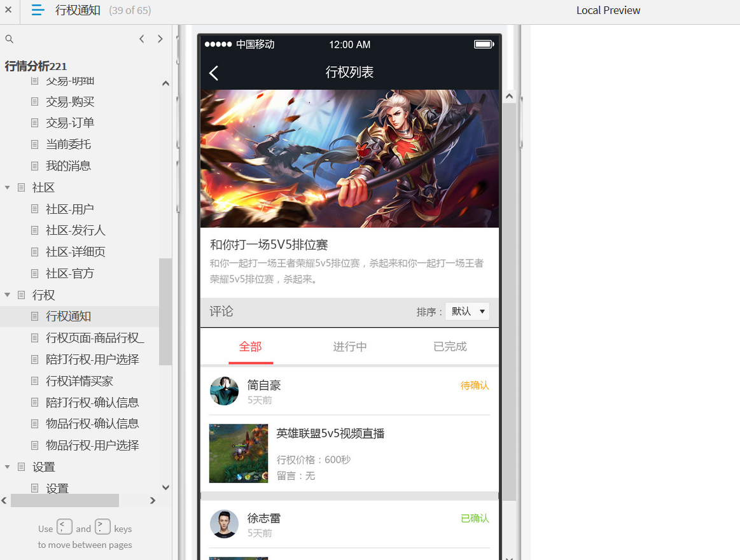Click the 行权价格：600秒 text
Screen dimensions: 740x560
tap(313, 460)
